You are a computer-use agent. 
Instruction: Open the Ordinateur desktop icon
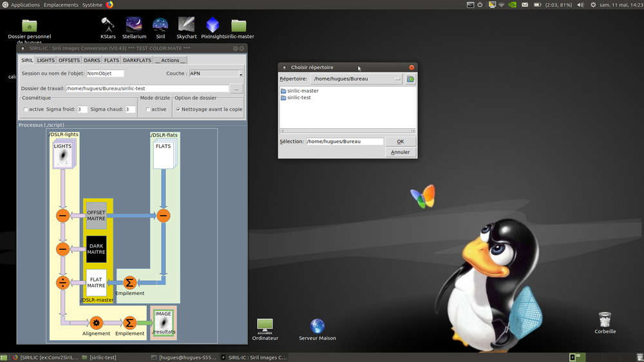(265, 330)
